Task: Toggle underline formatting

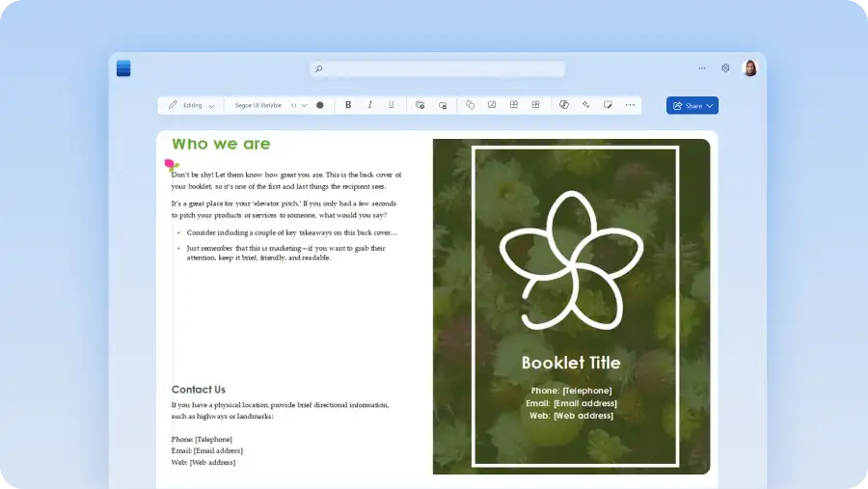Action: coord(392,105)
